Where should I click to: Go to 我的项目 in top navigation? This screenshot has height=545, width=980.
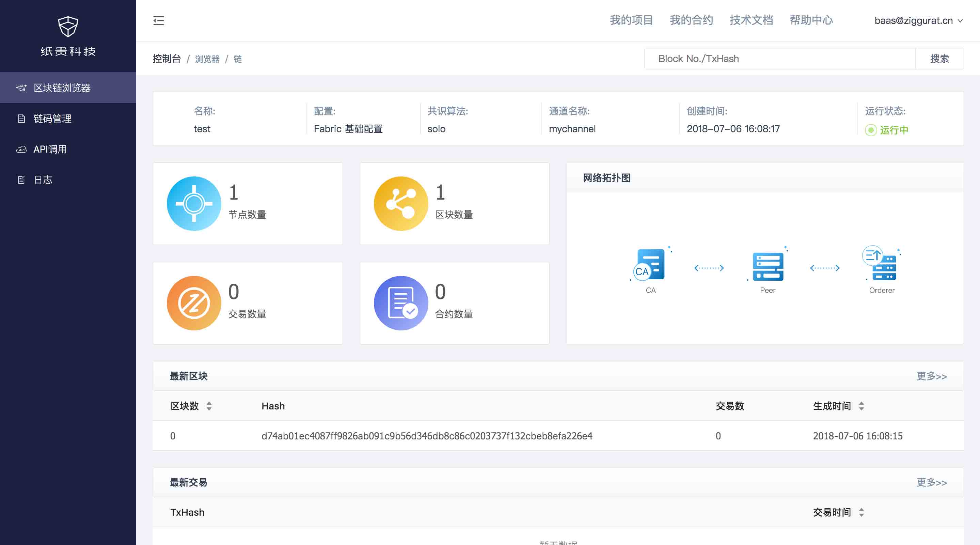click(x=631, y=20)
